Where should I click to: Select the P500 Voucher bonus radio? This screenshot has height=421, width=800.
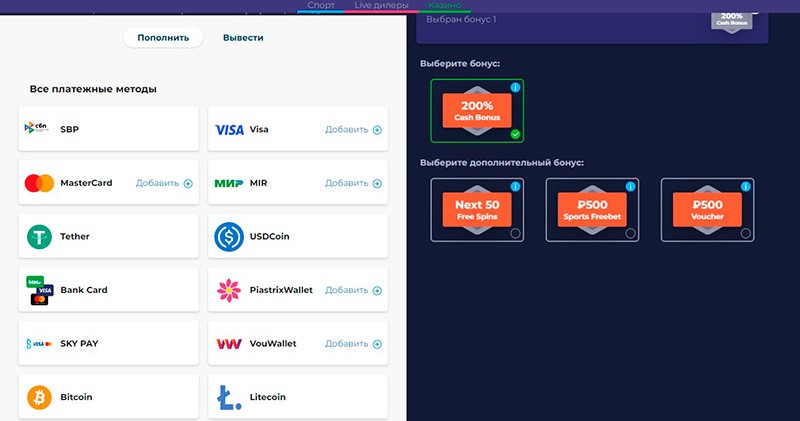click(746, 233)
